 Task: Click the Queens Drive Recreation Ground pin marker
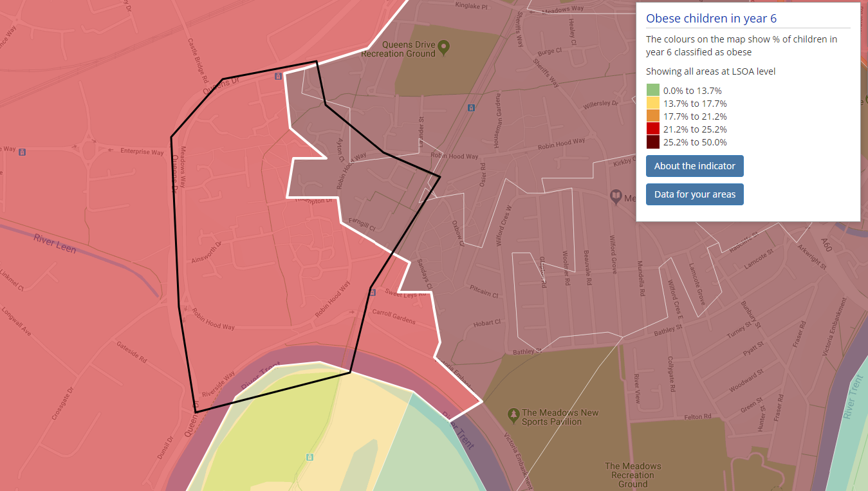coord(443,46)
